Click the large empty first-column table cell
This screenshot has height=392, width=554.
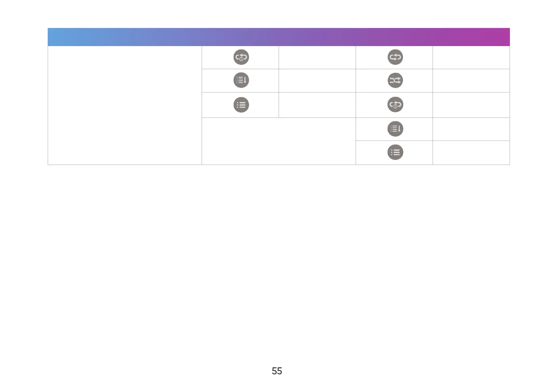(x=125, y=105)
